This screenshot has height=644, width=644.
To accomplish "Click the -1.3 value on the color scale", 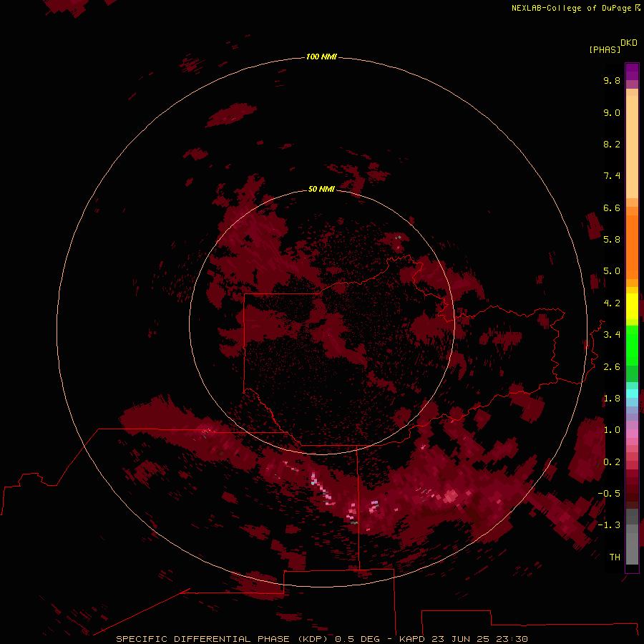I will coord(609,525).
